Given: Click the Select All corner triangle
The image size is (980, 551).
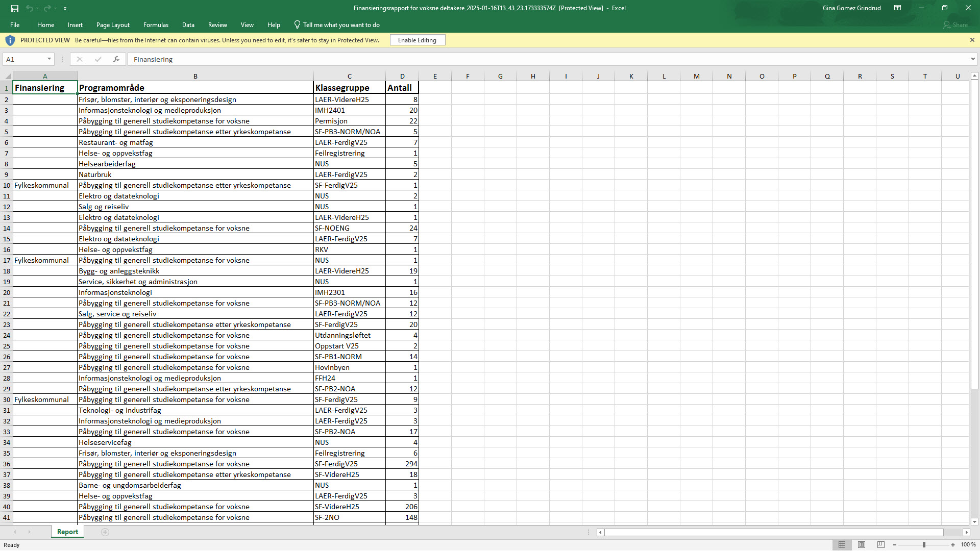Looking at the screenshot, I should tap(7, 76).
